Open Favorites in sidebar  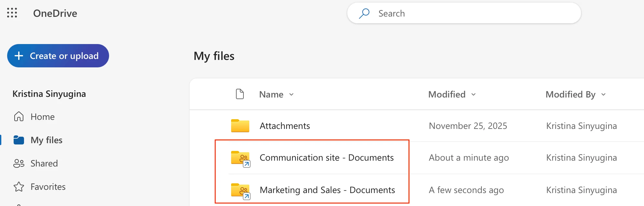(48, 187)
